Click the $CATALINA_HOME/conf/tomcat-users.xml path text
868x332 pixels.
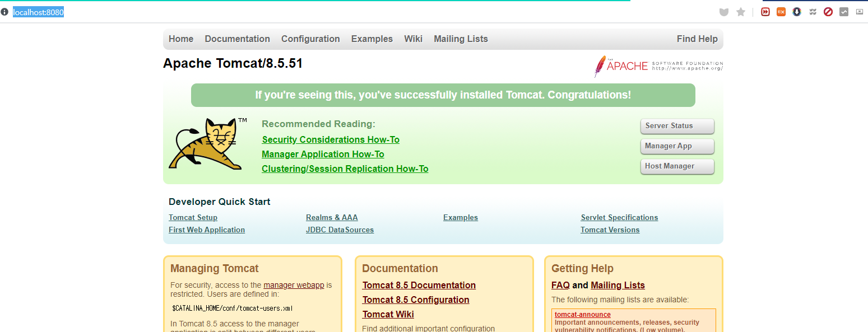233,308
